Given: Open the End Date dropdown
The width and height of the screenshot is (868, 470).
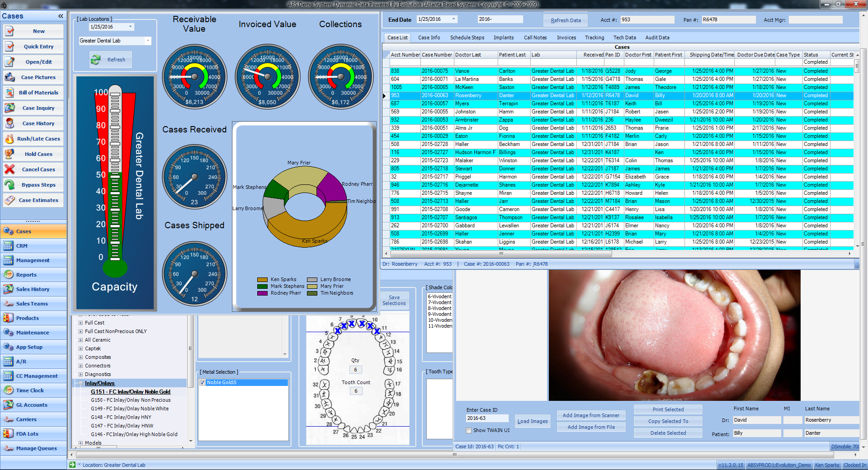Looking at the screenshot, I should [454, 19].
